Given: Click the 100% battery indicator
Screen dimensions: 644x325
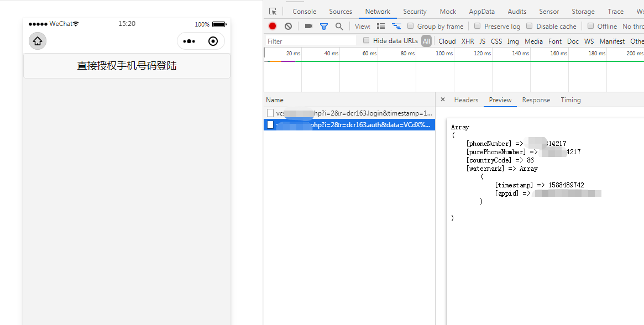Looking at the screenshot, I should 210,24.
